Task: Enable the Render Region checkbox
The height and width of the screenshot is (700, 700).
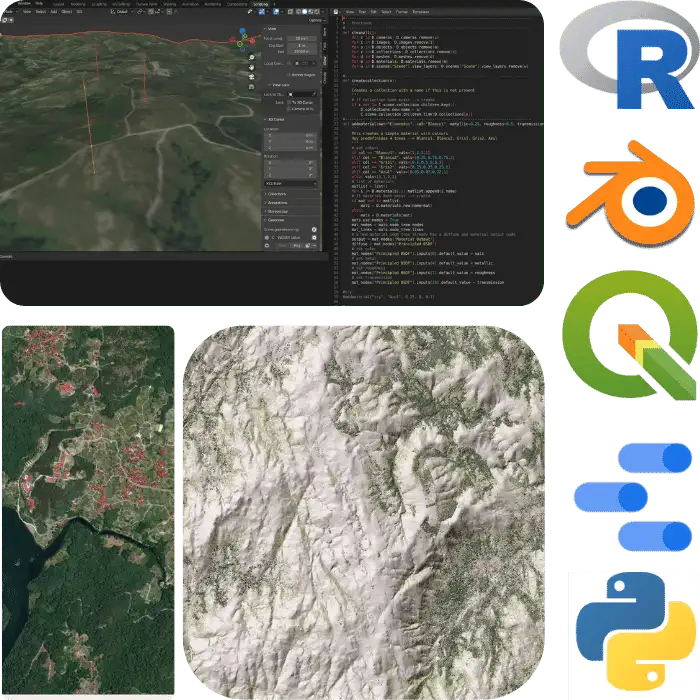Action: [289, 75]
